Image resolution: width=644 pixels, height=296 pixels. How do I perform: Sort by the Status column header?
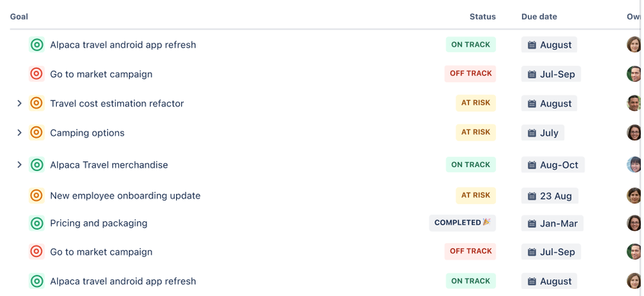point(482,17)
